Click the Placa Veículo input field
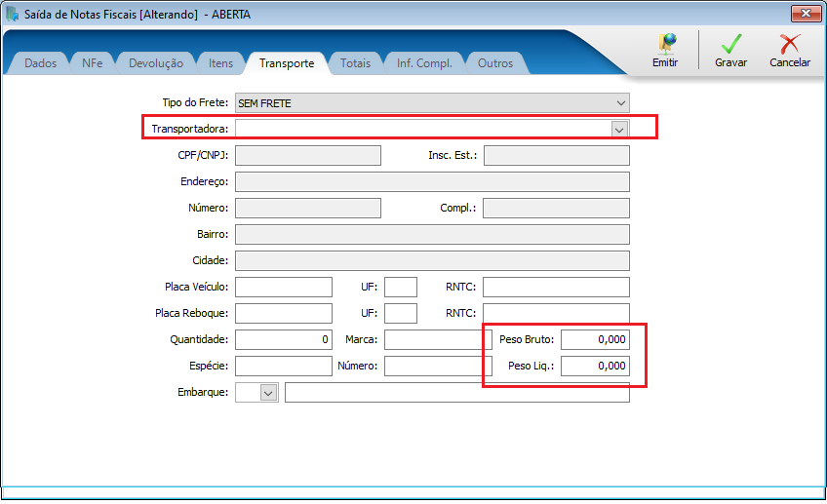The image size is (827, 504). [284, 288]
